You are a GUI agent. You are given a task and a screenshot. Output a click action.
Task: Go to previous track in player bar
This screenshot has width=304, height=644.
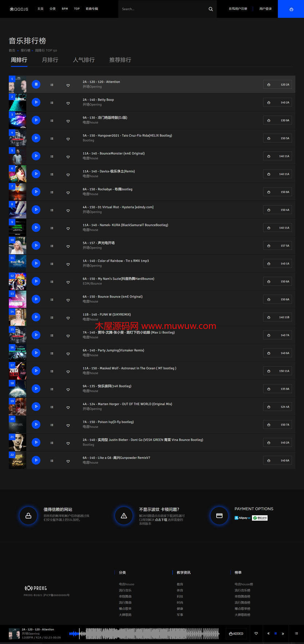coord(268,633)
